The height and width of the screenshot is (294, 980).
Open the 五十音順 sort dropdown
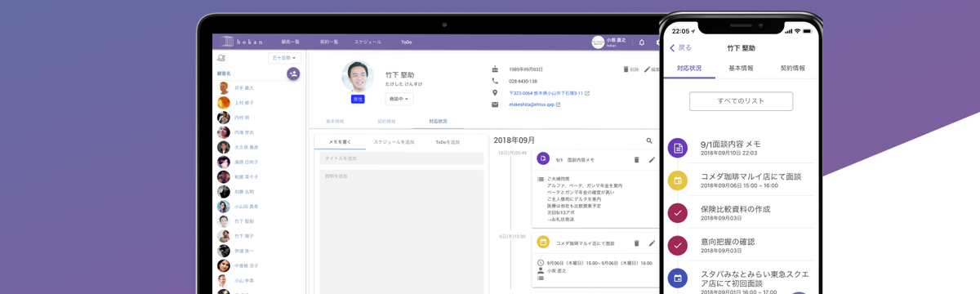(x=285, y=58)
